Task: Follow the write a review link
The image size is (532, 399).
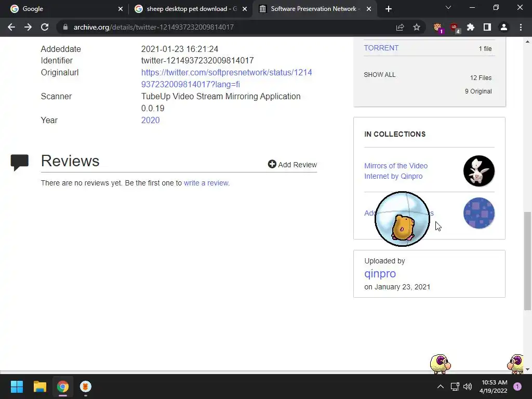Action: coord(206,183)
